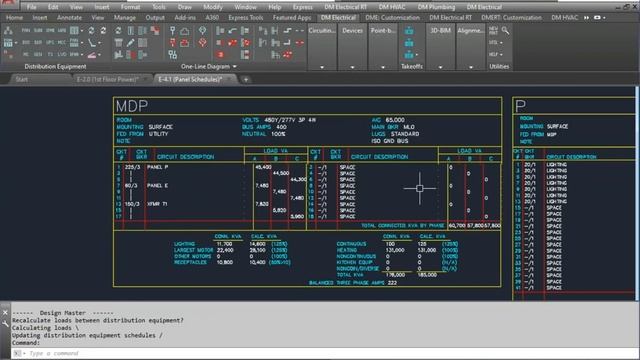Click the dashed line icon in One-Line Diagram
Viewport: 640px width, 360px height.
click(300, 31)
